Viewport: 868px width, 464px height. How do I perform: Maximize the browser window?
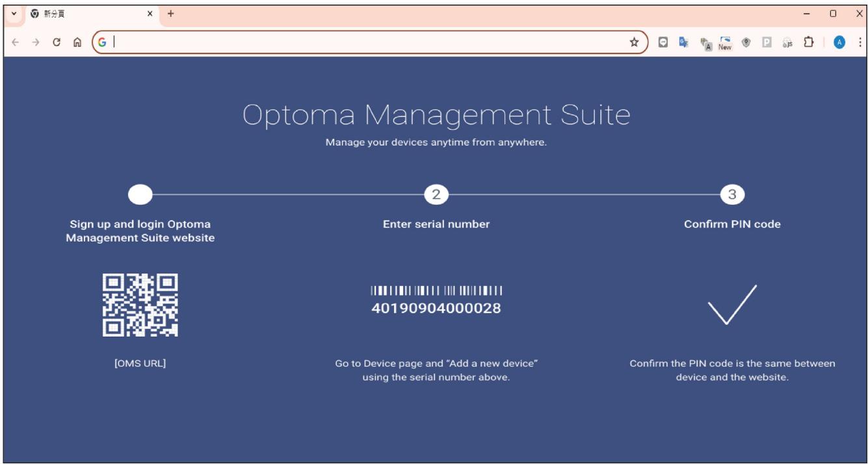point(833,13)
